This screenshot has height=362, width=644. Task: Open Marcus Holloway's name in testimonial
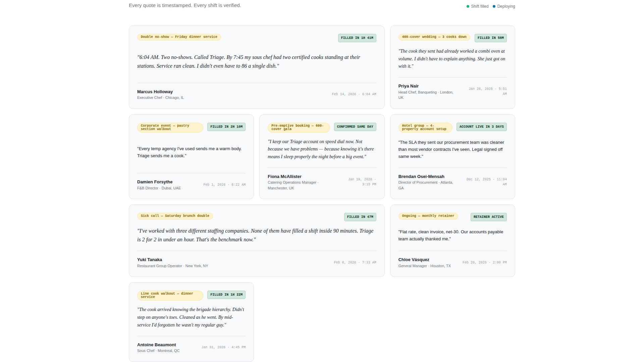point(155,92)
